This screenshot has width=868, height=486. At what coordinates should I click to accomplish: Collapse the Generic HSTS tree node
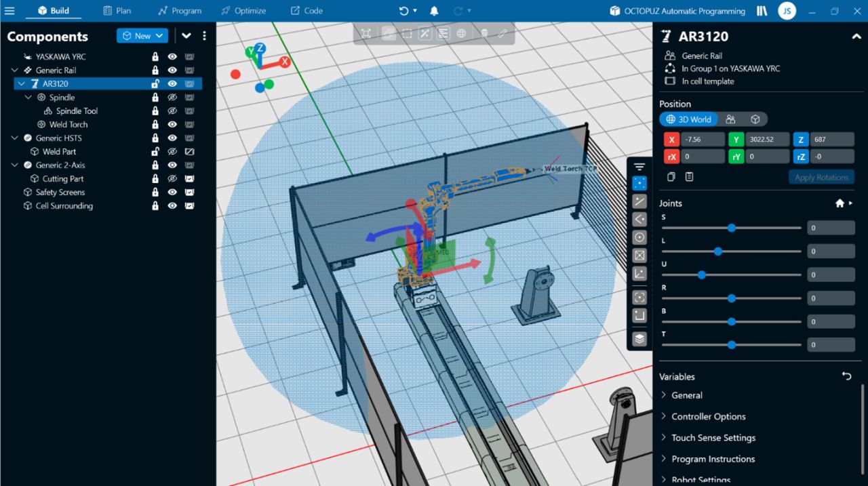(15, 138)
